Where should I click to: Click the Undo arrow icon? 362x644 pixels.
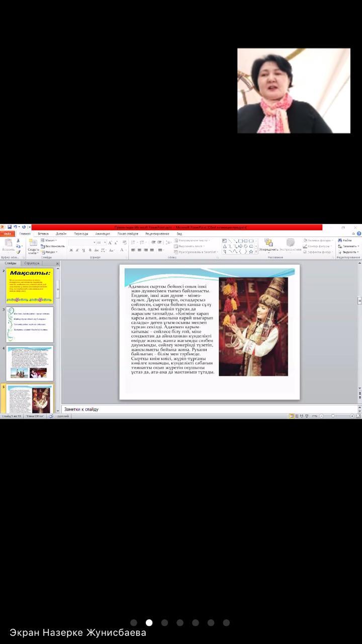tap(14, 227)
